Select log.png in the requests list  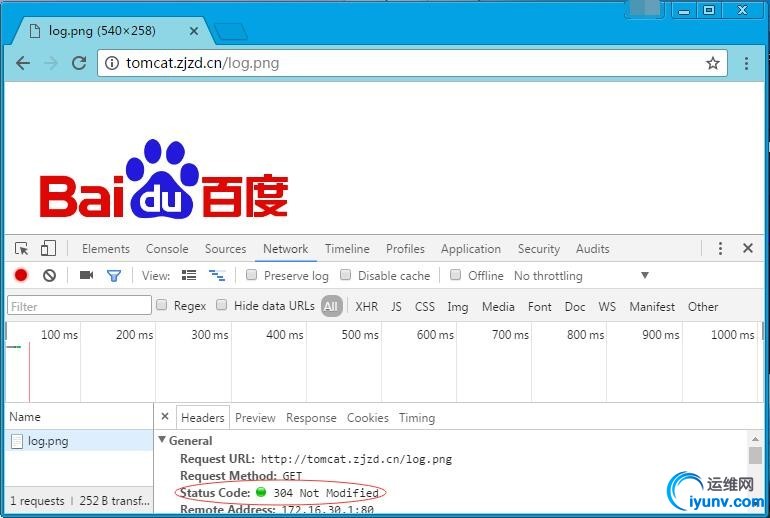[x=80, y=440]
